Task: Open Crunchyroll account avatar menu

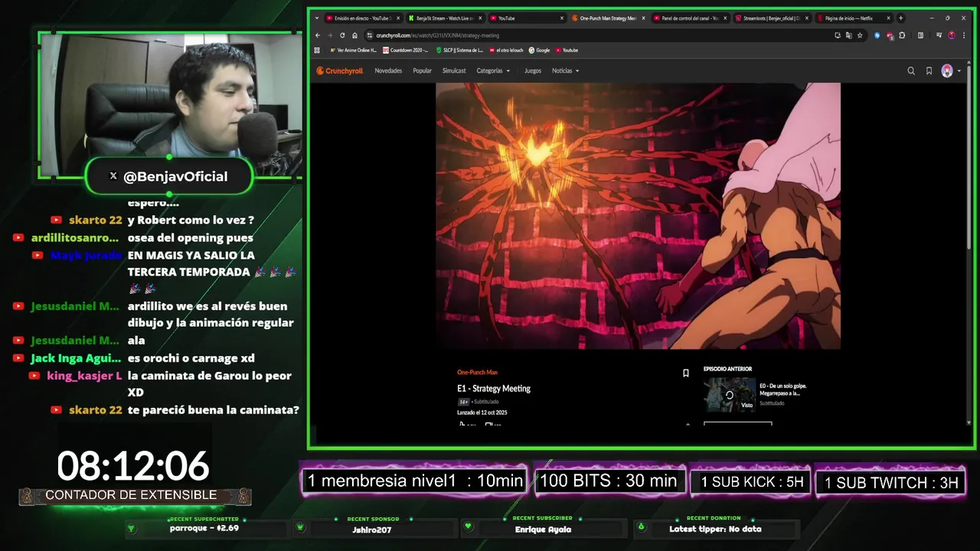Action: click(x=951, y=71)
